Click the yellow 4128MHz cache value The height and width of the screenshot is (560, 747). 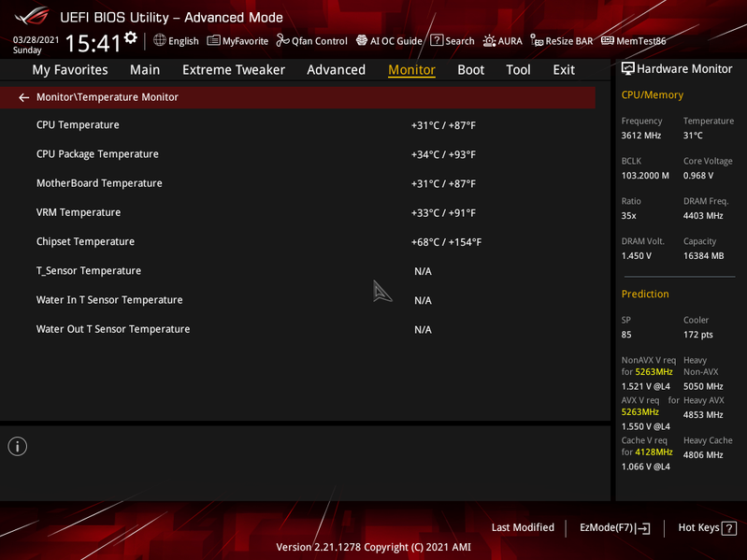point(654,452)
